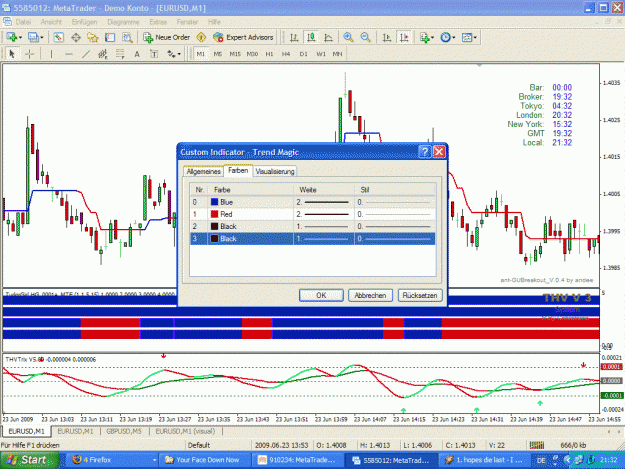Screen dimensions: 625x469
Task: Expand the templates dropdown arrow
Action: tap(475, 37)
